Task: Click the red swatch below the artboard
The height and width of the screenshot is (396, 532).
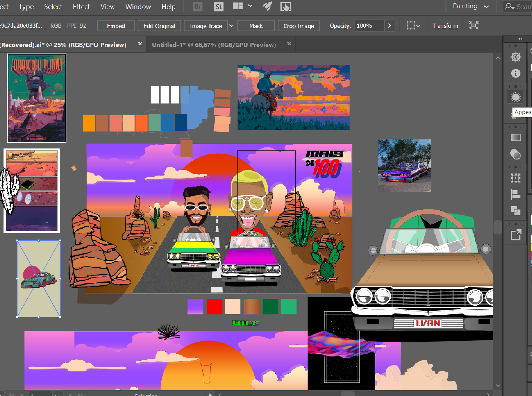Action: [214, 306]
